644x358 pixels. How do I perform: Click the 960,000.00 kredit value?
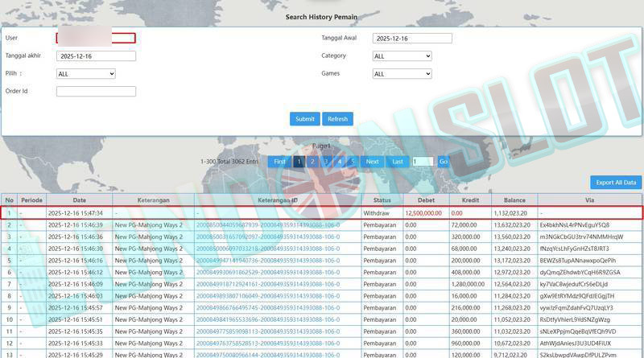click(466, 344)
